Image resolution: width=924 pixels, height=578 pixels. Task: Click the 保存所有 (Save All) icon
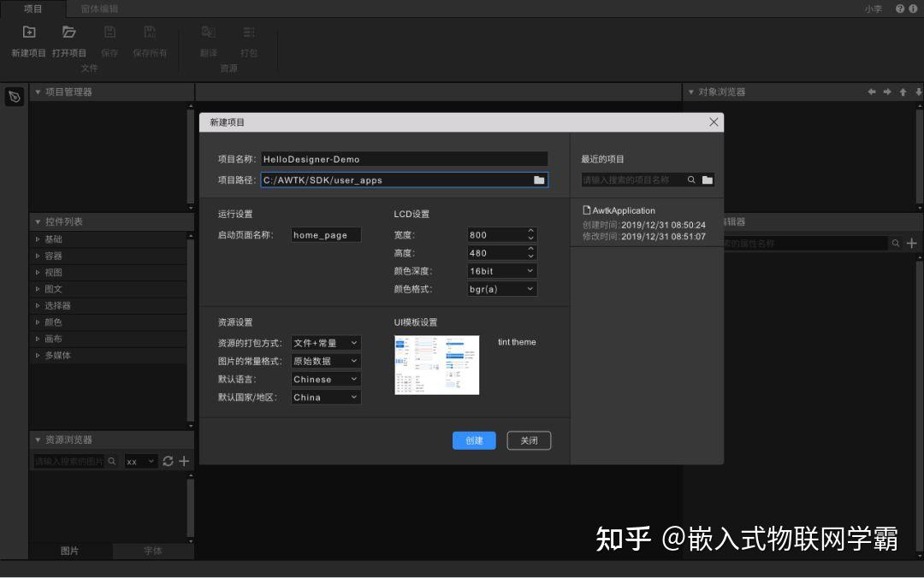[149, 32]
